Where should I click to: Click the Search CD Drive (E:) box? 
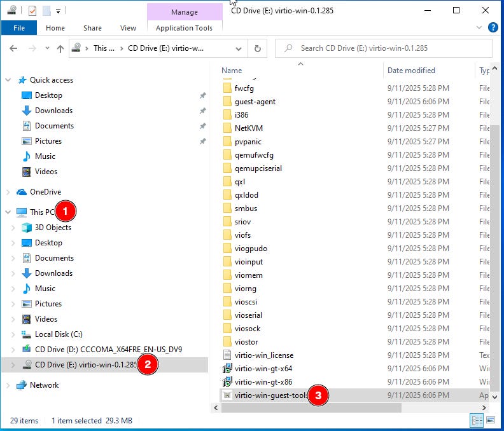(x=384, y=48)
